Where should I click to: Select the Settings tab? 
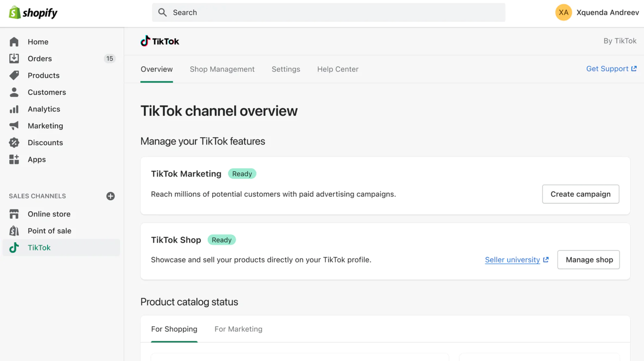click(x=286, y=69)
